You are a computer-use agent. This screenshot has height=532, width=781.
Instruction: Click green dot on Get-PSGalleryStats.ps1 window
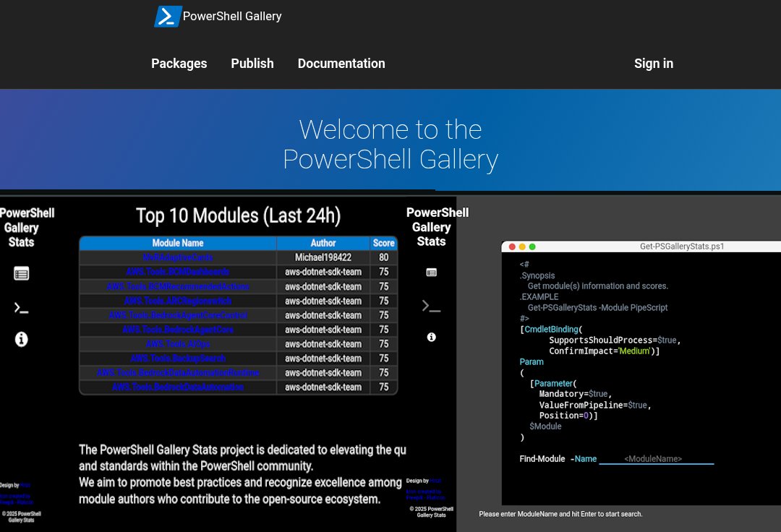[532, 246]
